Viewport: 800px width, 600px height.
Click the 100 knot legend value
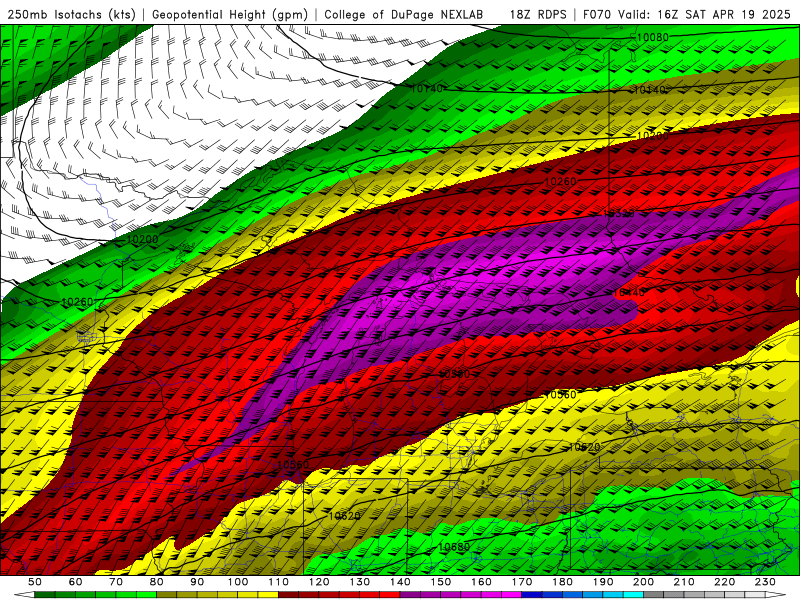(x=238, y=582)
